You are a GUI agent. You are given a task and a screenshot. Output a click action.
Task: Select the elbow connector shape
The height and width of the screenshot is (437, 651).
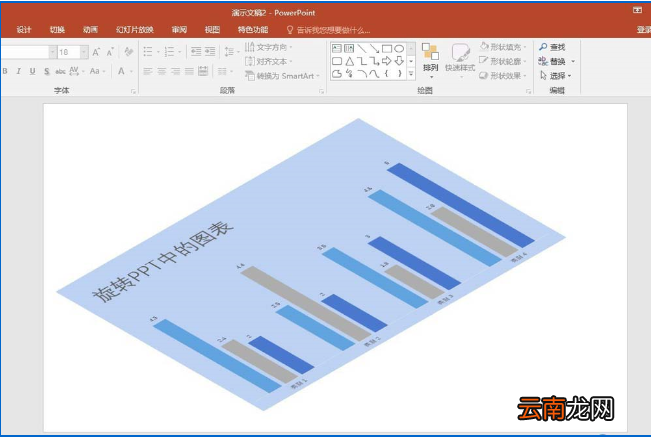(362, 61)
